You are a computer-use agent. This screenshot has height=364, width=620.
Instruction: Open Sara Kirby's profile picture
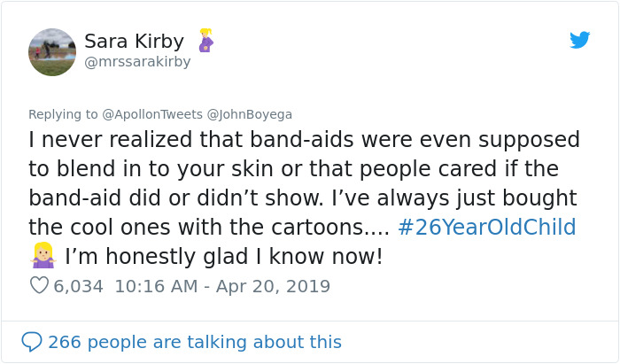[x=52, y=51]
